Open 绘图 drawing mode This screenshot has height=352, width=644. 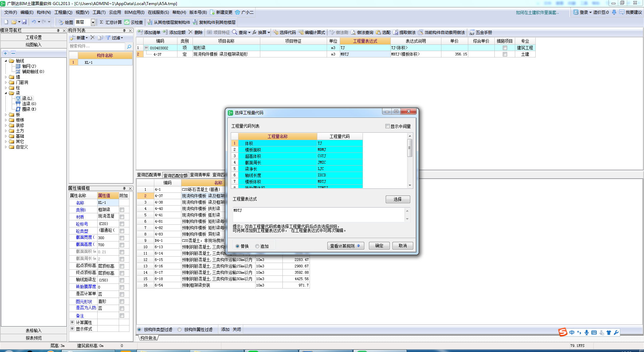[66, 22]
